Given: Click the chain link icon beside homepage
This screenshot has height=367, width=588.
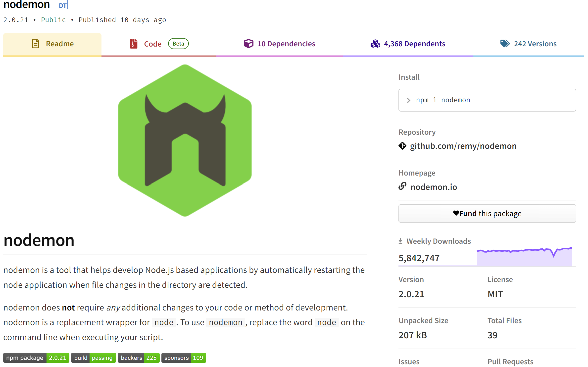Looking at the screenshot, I should (x=402, y=186).
